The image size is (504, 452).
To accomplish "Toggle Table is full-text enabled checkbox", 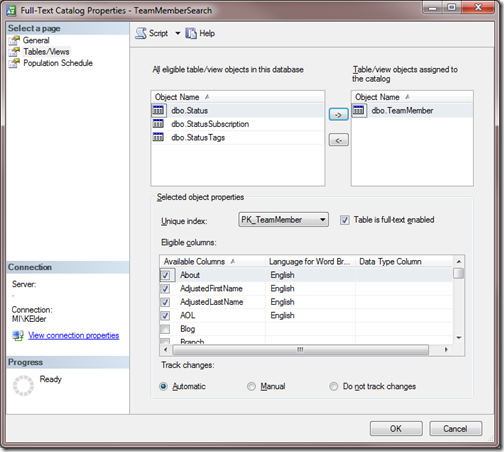I will pos(345,220).
